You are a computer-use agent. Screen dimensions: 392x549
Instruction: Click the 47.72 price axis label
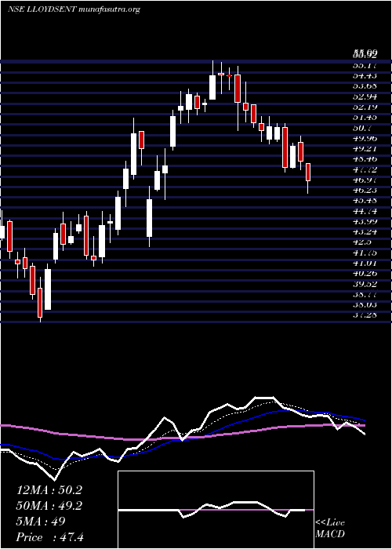365,169
